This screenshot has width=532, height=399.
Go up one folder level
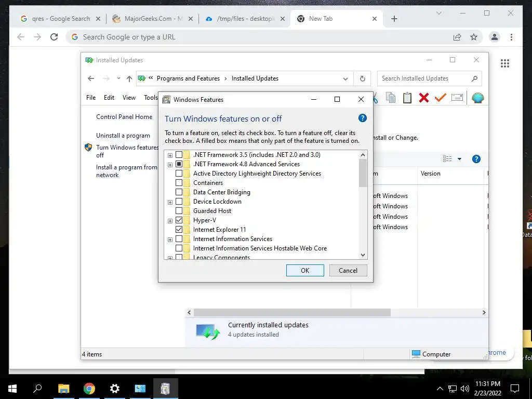pyautogui.click(x=129, y=78)
